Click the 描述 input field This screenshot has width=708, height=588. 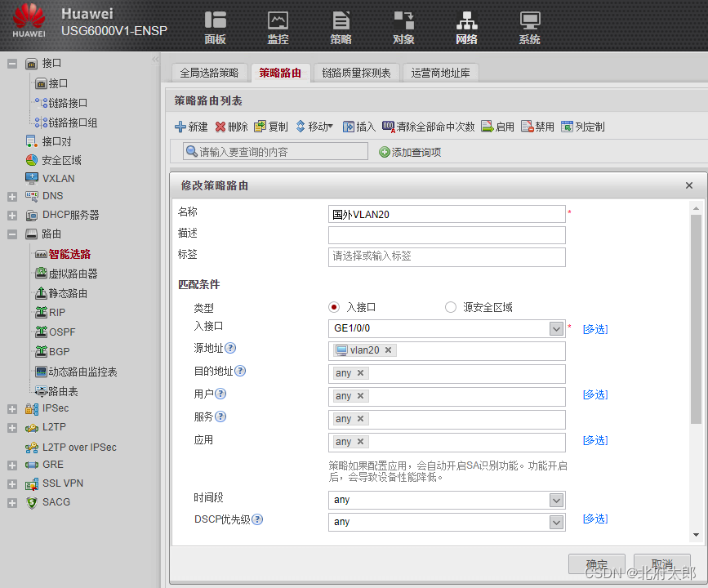click(447, 235)
